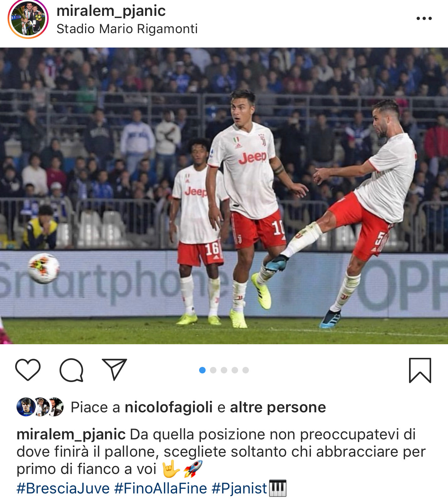Share the post via paper plane icon
The width and height of the screenshot is (448, 501).
(114, 369)
